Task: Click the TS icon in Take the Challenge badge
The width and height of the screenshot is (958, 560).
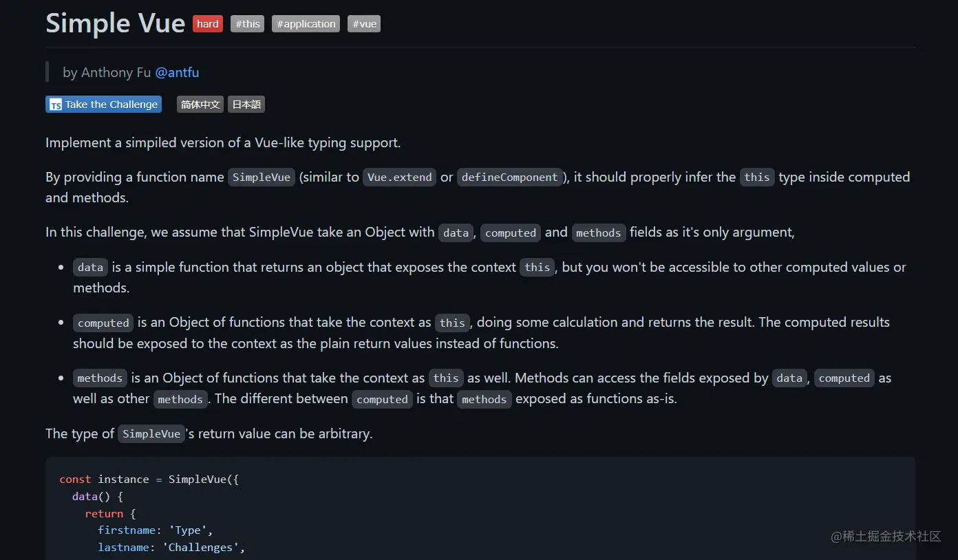Action: click(x=55, y=105)
